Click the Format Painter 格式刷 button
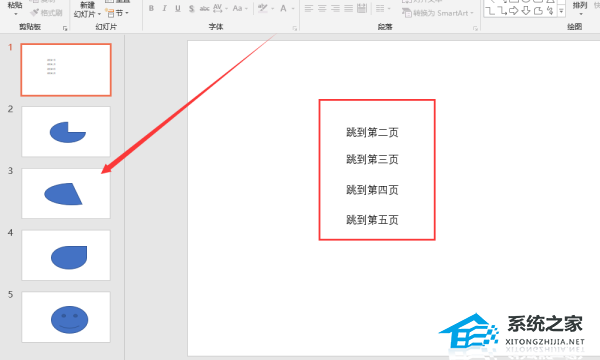 [x=46, y=13]
